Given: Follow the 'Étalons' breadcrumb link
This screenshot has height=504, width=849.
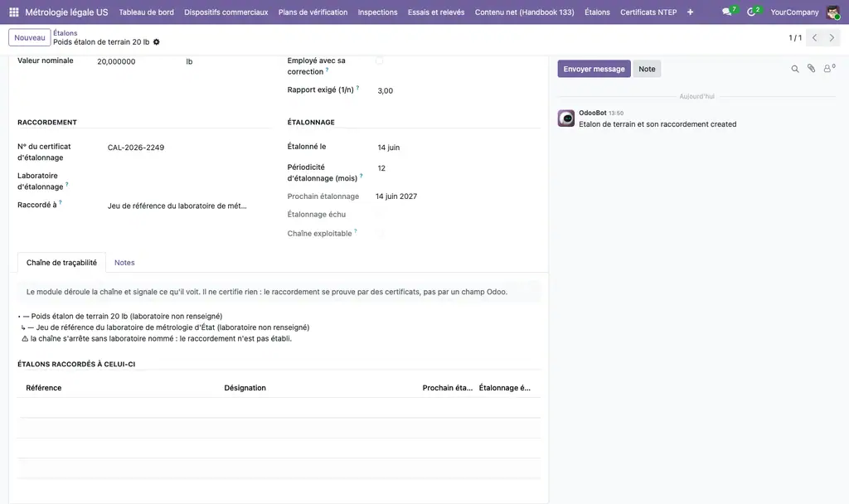Looking at the screenshot, I should [x=65, y=33].
